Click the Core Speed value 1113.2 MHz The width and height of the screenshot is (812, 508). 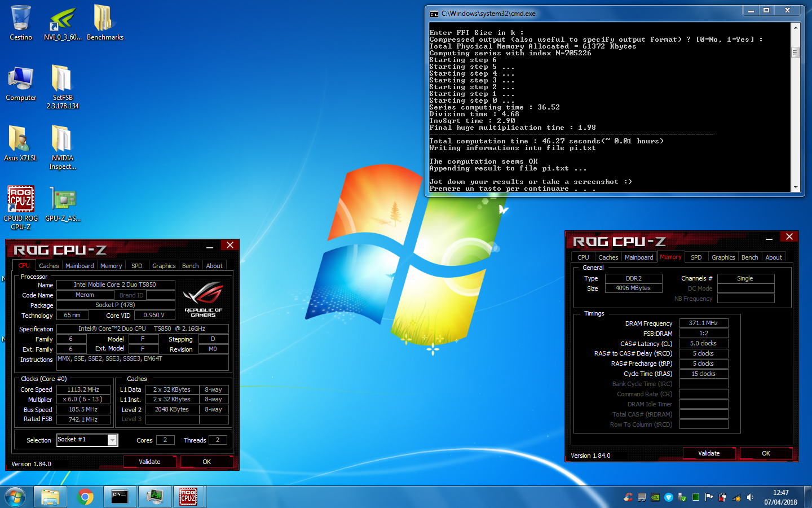[x=83, y=389]
